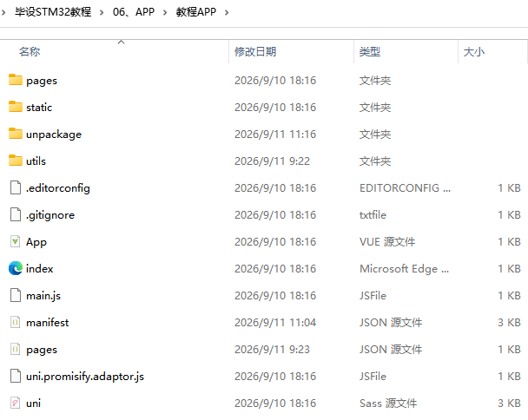The width and height of the screenshot is (528, 420).
Task: Navigate to 毕设STM32教程 breadcrumb folder
Action: point(53,12)
